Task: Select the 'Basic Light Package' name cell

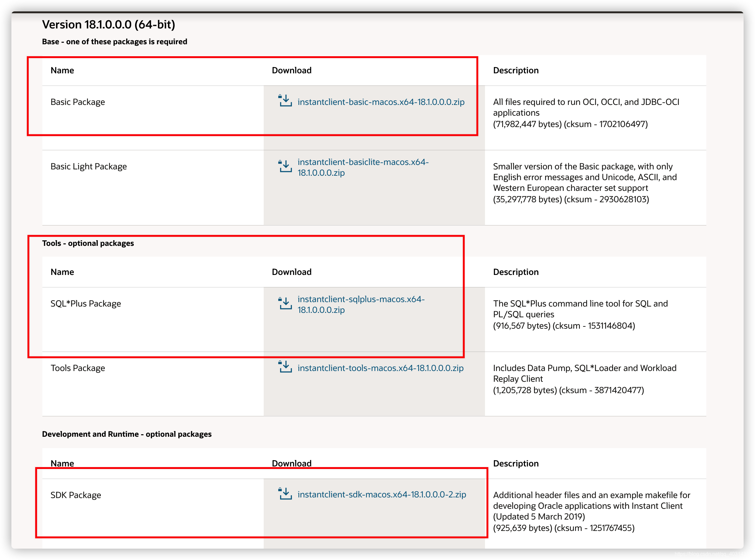Action: click(89, 167)
